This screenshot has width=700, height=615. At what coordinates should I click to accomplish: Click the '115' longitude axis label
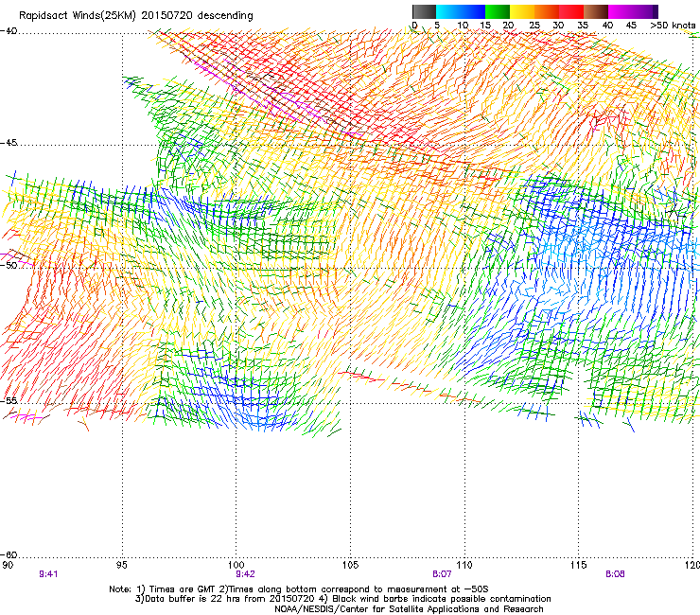click(x=579, y=565)
